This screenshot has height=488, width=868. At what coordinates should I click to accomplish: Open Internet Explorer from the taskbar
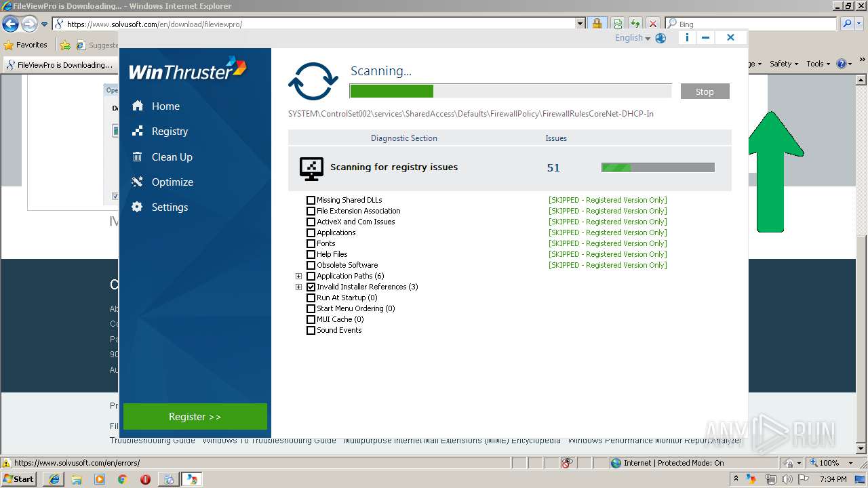54,479
